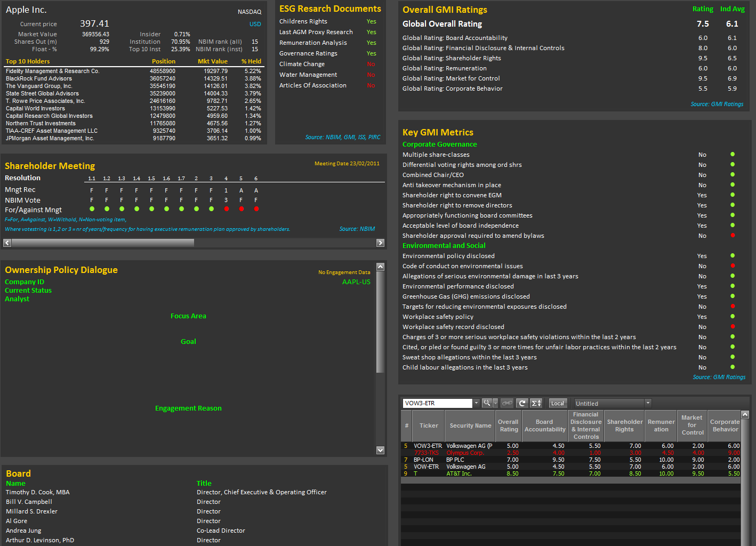Click Fidelity Management & Research Co. holder row

click(134, 71)
